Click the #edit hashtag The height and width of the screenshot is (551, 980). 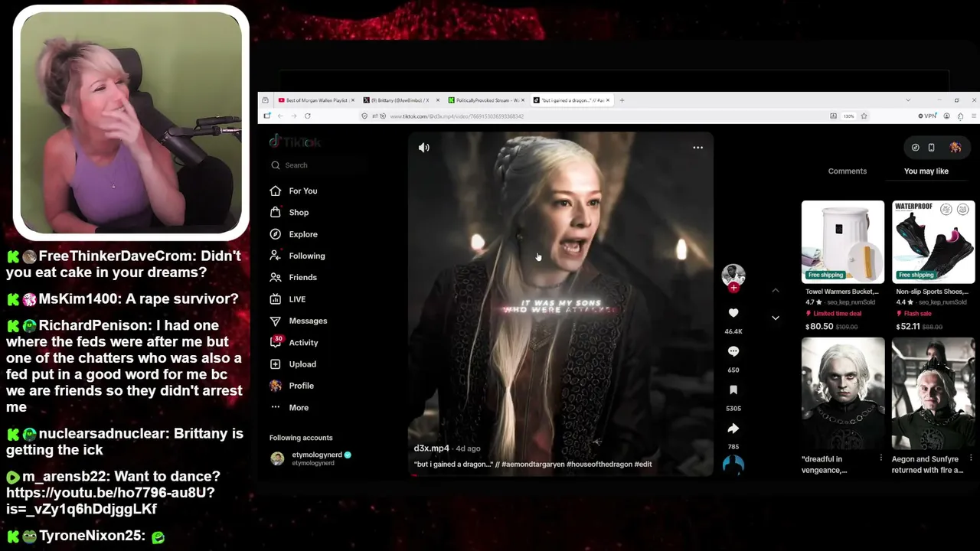[643, 465]
